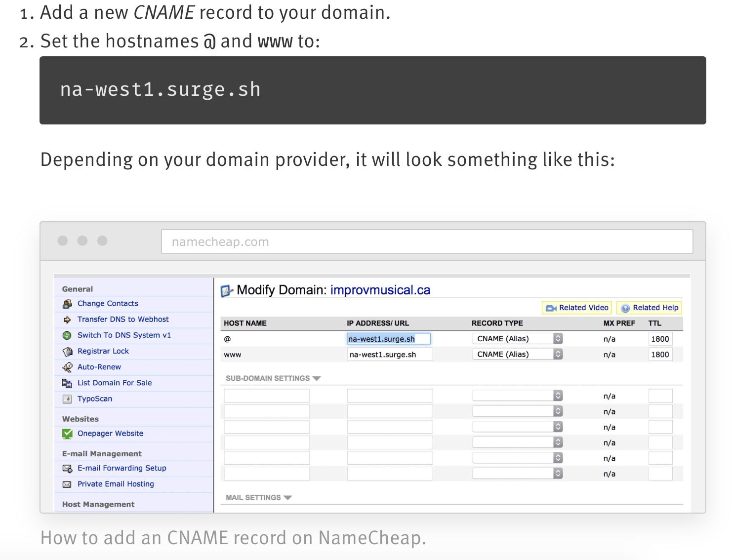This screenshot has width=732, height=560.
Task: Click the Related Video button
Action: 577,308
